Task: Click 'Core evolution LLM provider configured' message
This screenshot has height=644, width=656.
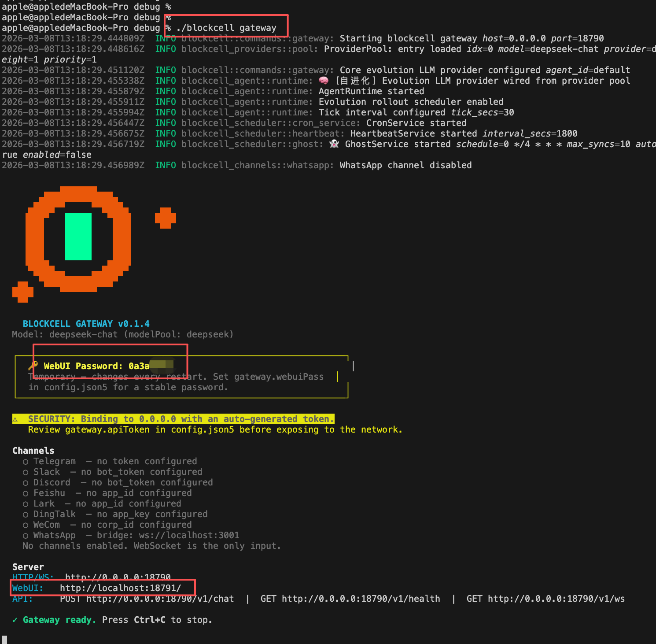Action: [x=440, y=70]
